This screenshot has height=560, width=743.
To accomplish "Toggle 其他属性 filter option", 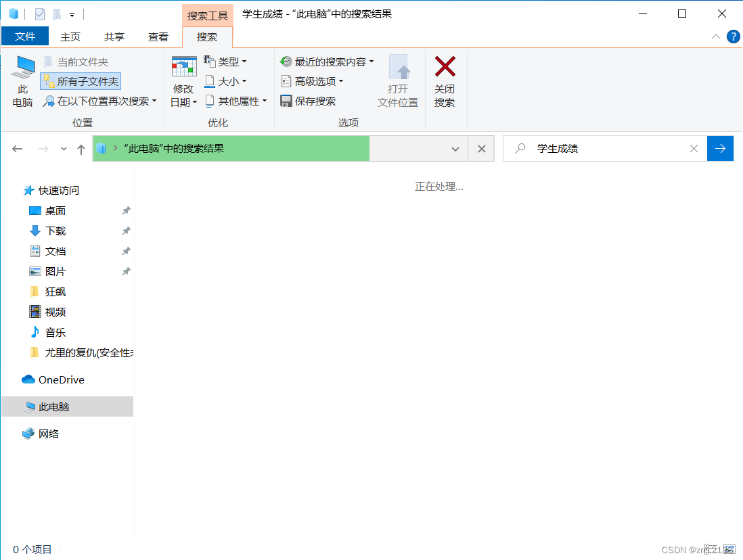I will pyautogui.click(x=236, y=100).
